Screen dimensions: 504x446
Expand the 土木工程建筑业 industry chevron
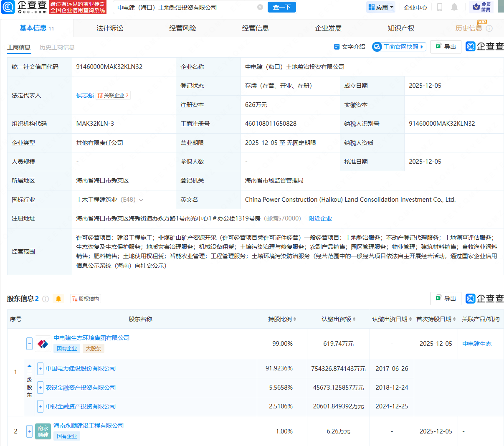[141, 200]
